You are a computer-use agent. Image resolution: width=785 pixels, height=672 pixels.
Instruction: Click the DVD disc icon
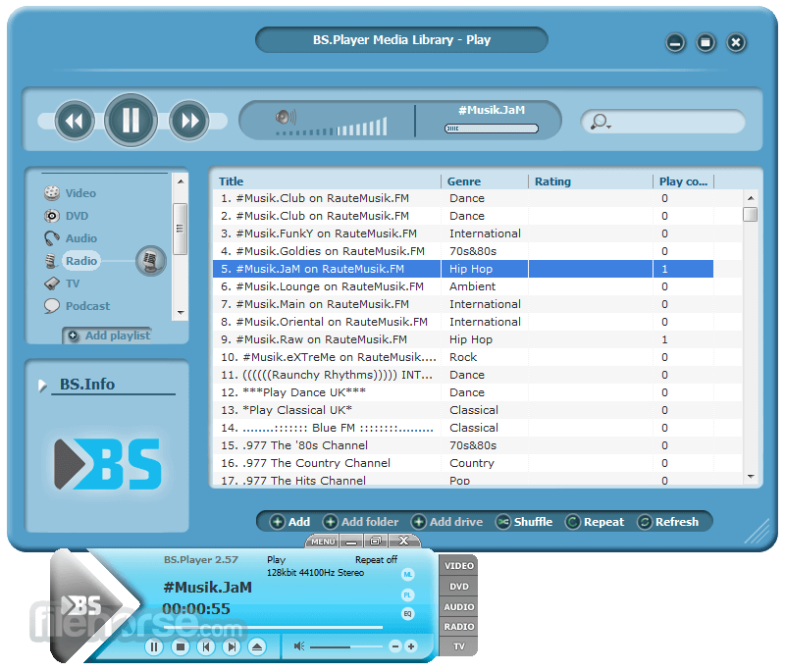point(52,216)
